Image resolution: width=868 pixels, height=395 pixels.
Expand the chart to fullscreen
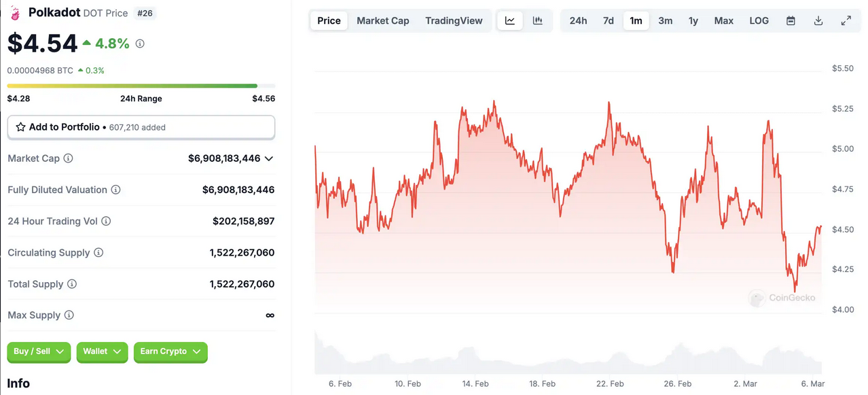click(846, 21)
